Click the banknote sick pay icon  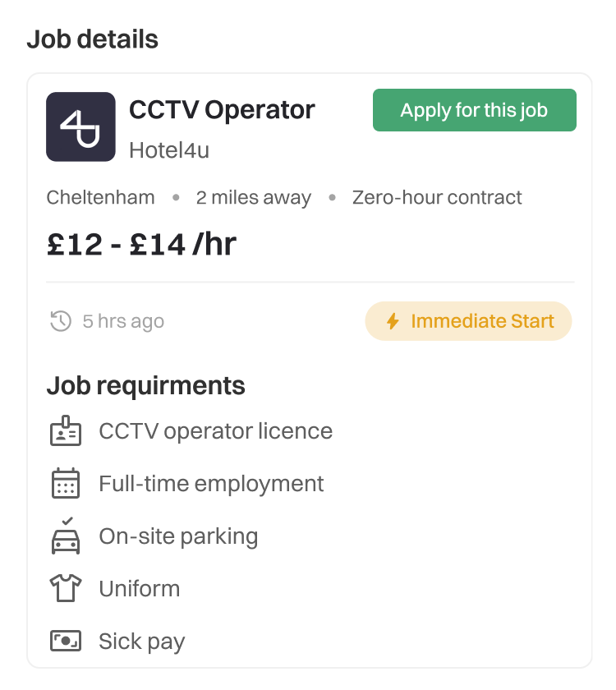pyautogui.click(x=66, y=641)
